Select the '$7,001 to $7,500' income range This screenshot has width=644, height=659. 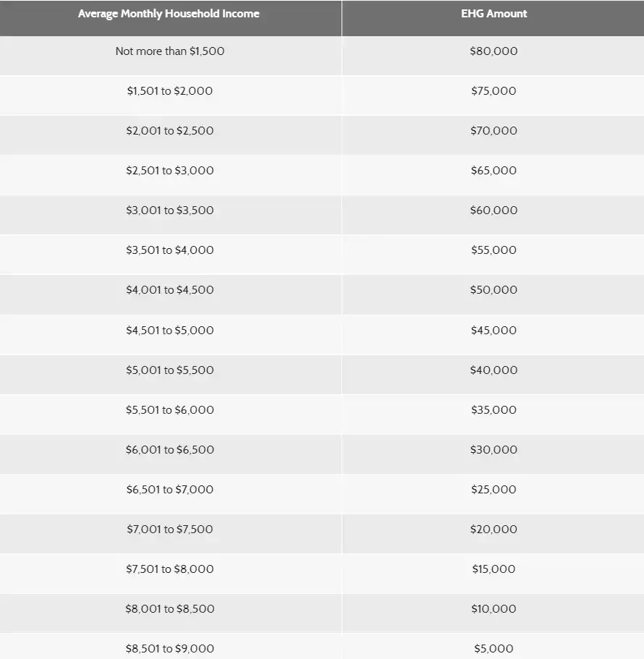pyautogui.click(x=170, y=530)
